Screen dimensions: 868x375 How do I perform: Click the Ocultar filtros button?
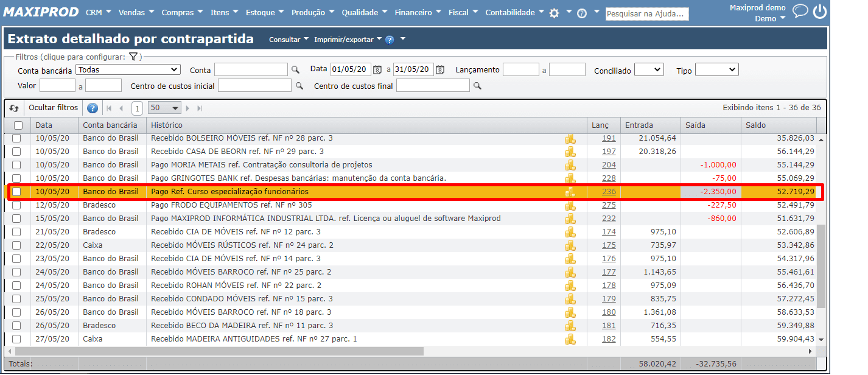coord(54,108)
